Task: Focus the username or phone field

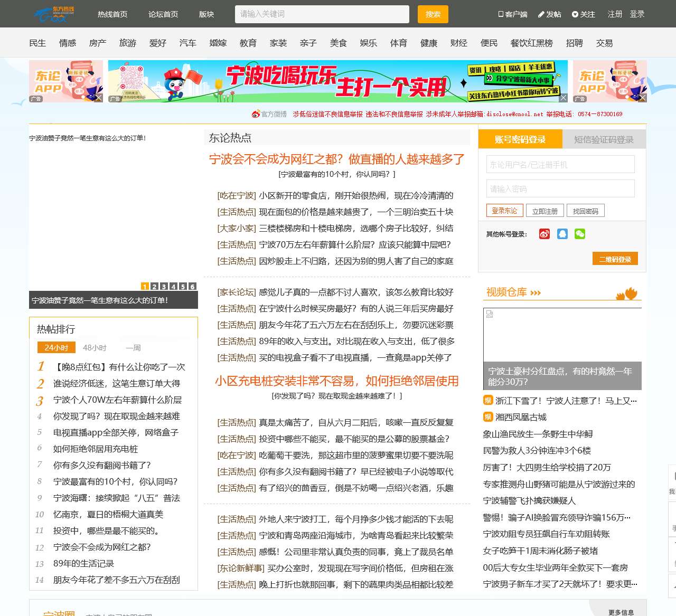Action: point(560,164)
